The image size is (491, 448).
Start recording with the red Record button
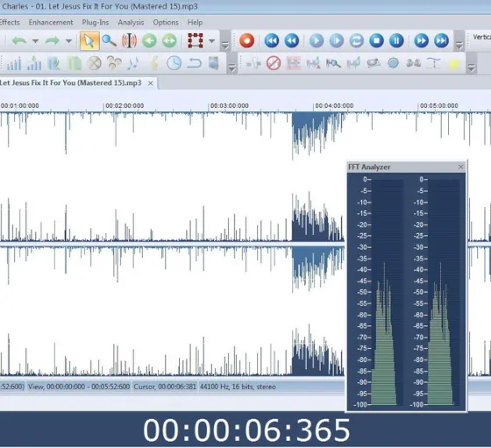click(x=246, y=40)
